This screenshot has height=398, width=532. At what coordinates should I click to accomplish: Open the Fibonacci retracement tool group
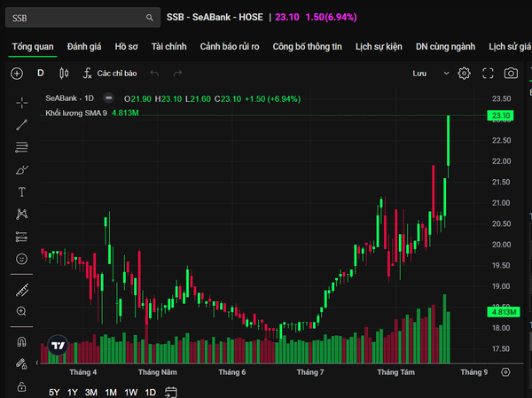(21, 147)
